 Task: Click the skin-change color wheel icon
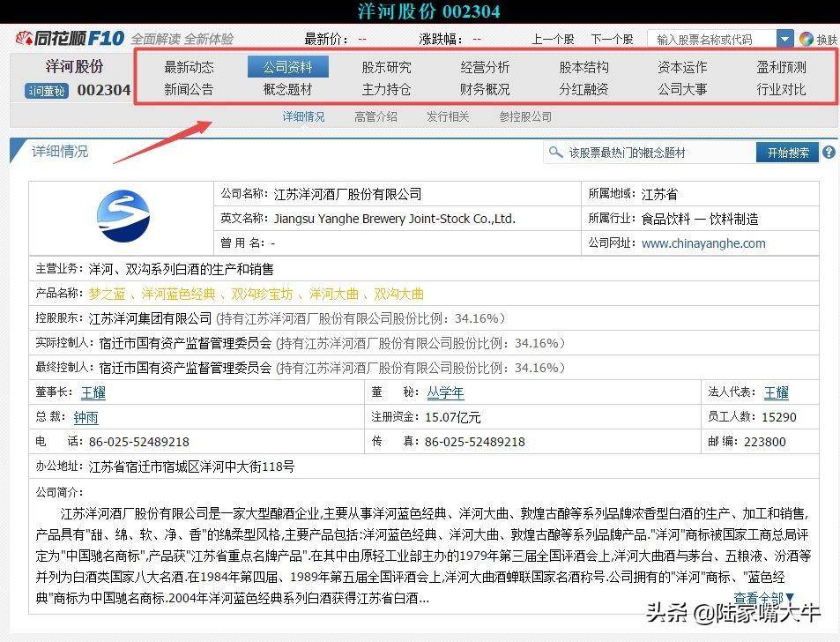click(806, 39)
